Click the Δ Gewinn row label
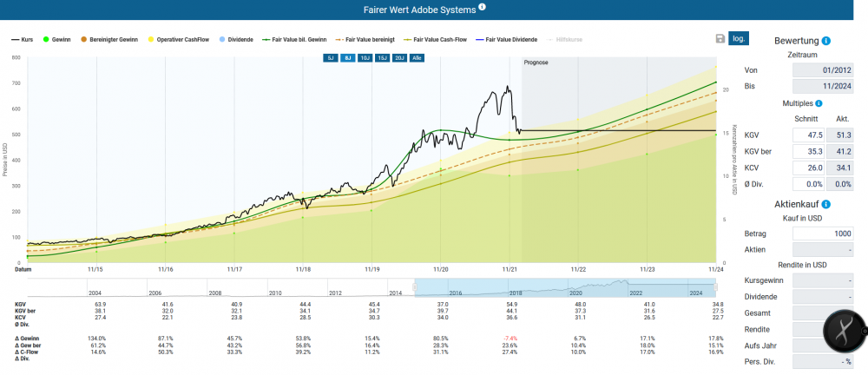This screenshot has height=375, width=868. [27, 338]
